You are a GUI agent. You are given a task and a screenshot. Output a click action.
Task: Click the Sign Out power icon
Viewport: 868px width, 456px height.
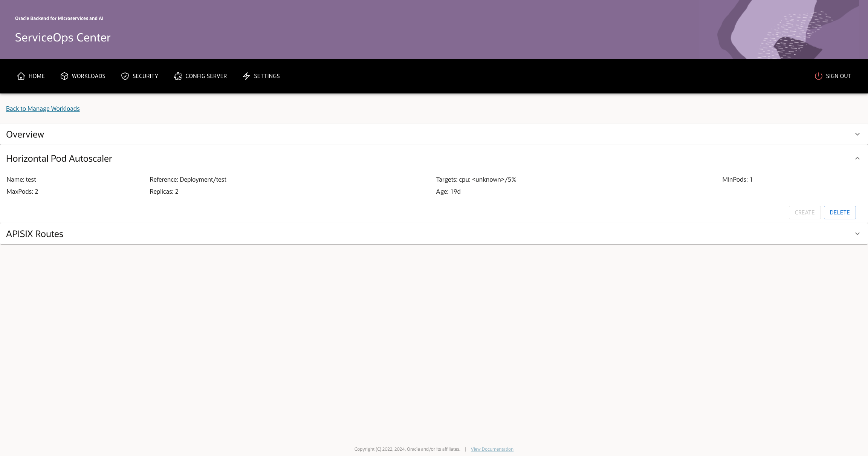pyautogui.click(x=818, y=76)
